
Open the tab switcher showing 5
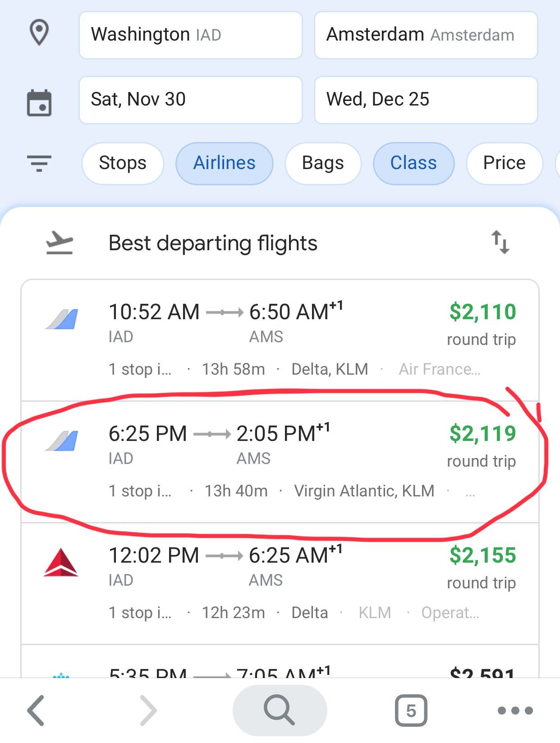[x=411, y=711]
